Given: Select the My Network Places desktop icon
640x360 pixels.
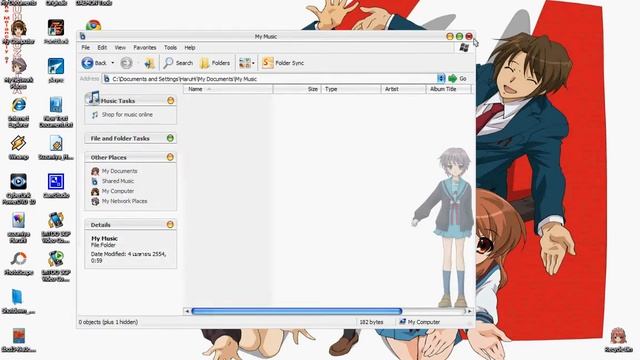Looking at the screenshot, I should (18, 73).
